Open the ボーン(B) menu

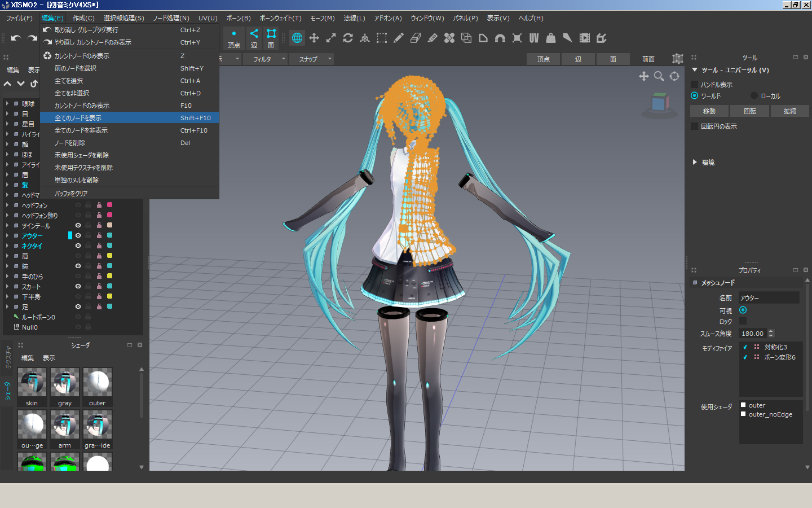239,18
